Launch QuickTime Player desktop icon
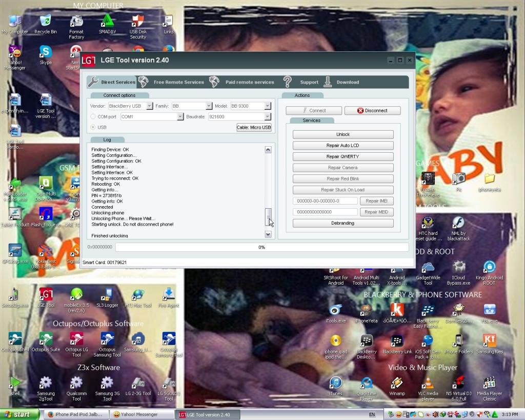Viewport: 525px width, 420px height. (x=366, y=389)
